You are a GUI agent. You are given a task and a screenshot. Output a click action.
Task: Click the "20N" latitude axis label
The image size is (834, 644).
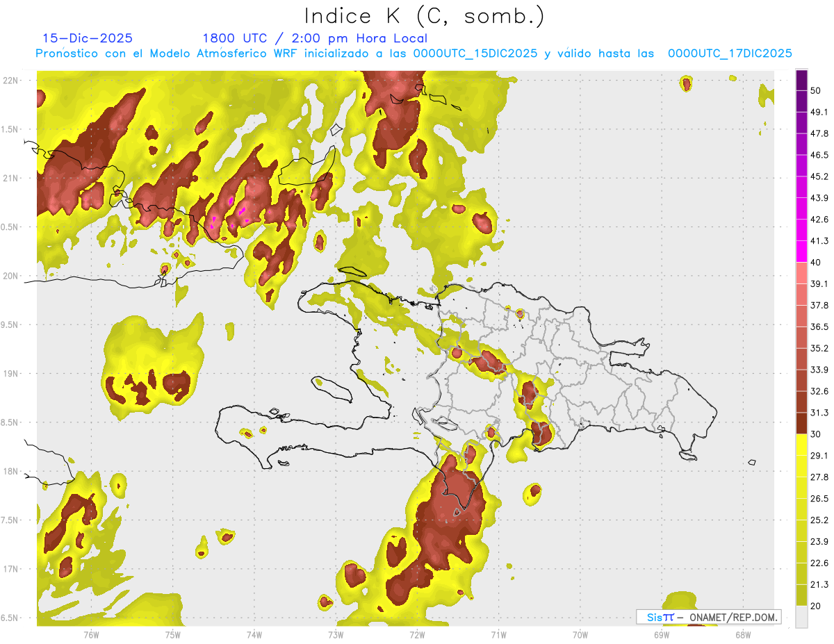pyautogui.click(x=10, y=276)
